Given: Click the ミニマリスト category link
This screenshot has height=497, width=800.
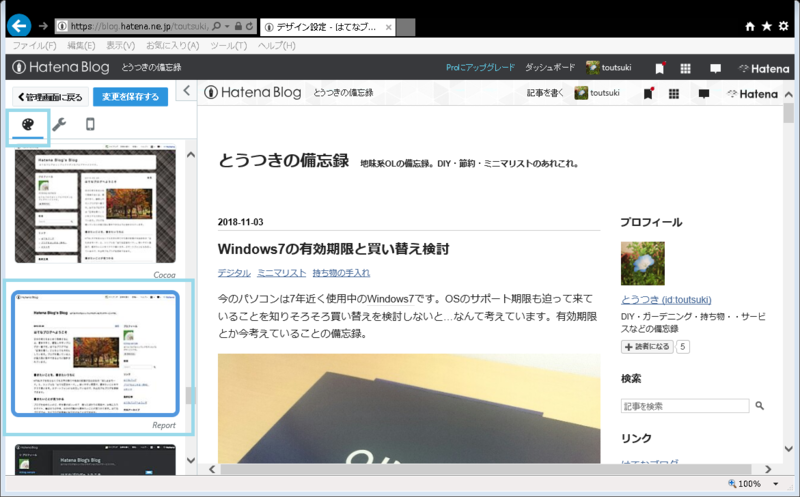Looking at the screenshot, I should 282,273.
